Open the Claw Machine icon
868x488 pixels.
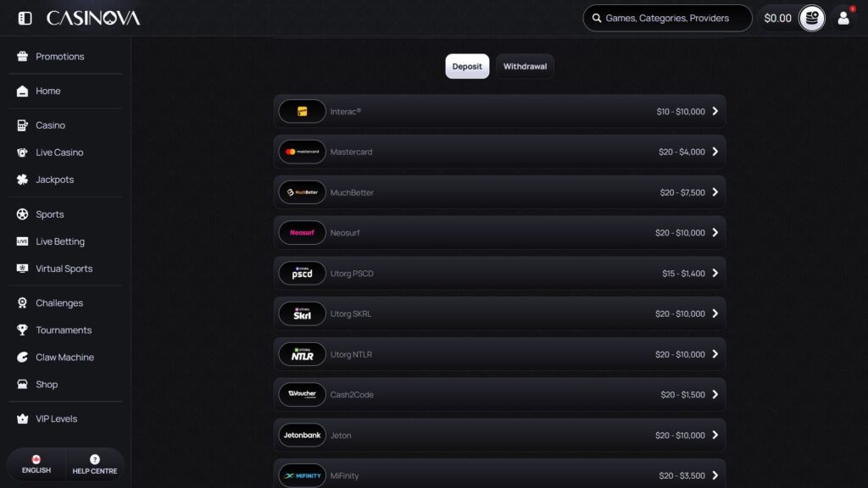22,357
